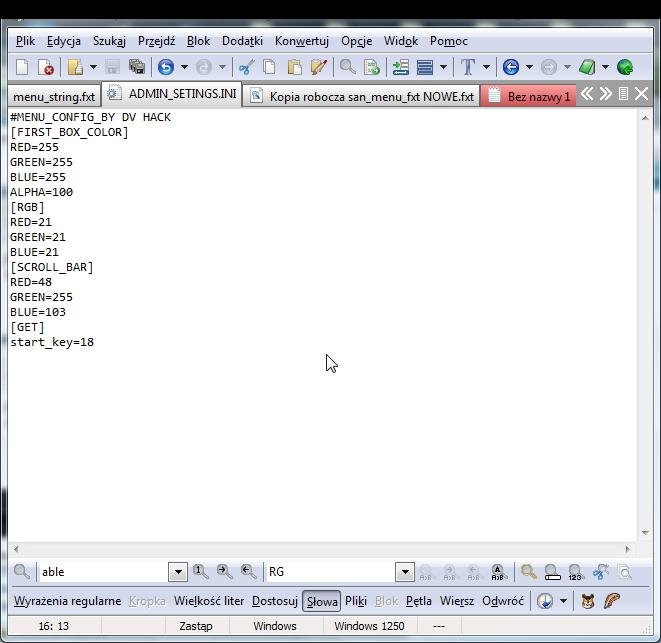
Task: Click the replace all A>B icon
Action: (498, 573)
